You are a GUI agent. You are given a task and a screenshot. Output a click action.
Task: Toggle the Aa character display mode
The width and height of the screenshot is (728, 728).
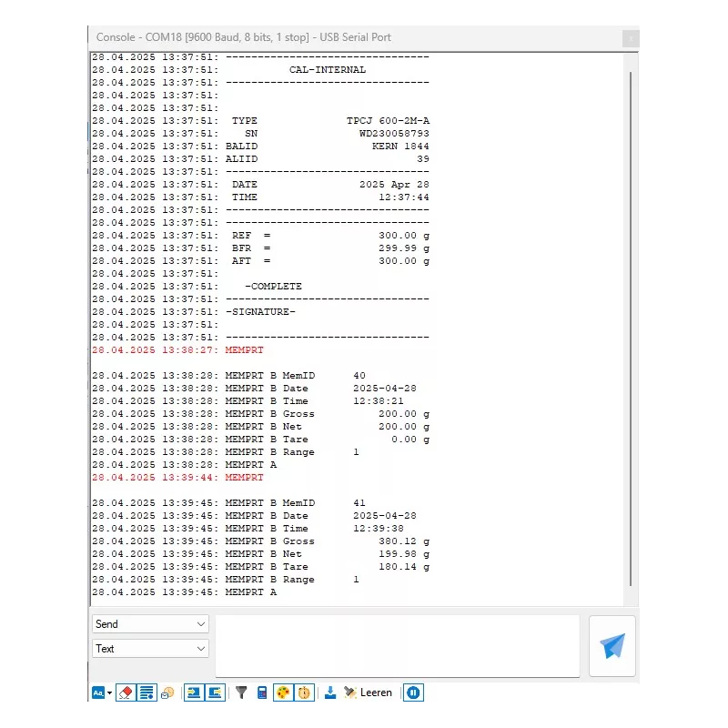pos(97,693)
